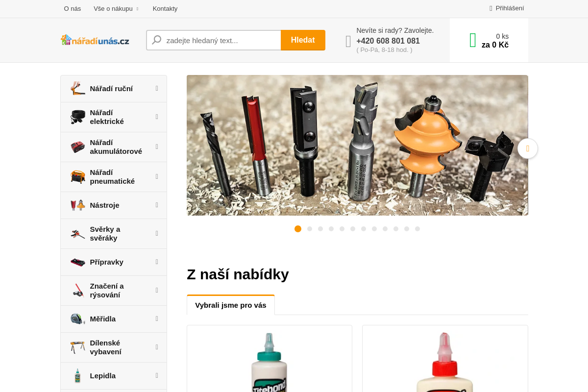Viewport: 588px width, 392px height.
Task: Click the search text input field
Action: (214, 40)
